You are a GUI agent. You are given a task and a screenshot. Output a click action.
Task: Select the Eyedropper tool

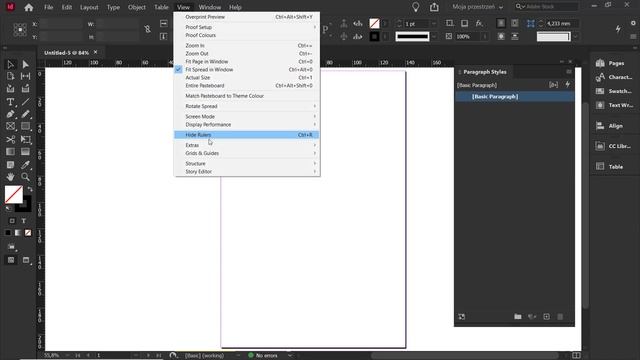(x=25, y=165)
